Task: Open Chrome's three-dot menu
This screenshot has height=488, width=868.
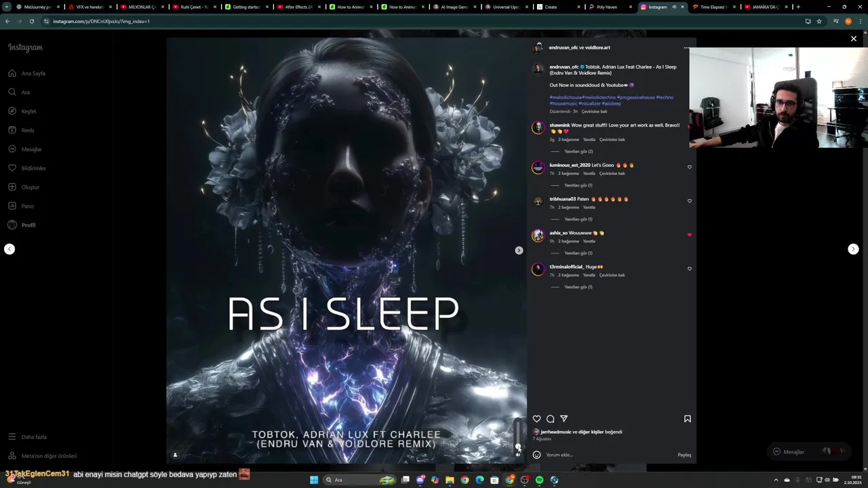Action: [861, 21]
